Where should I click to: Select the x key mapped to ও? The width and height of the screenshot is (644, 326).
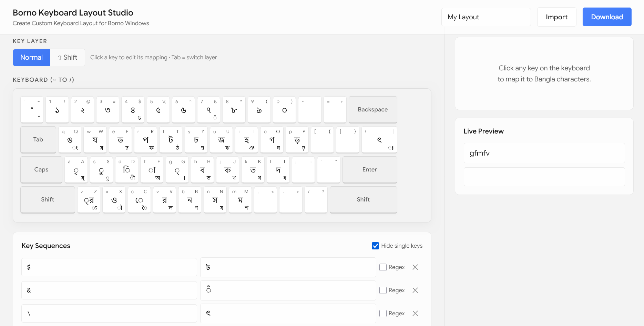point(114,200)
